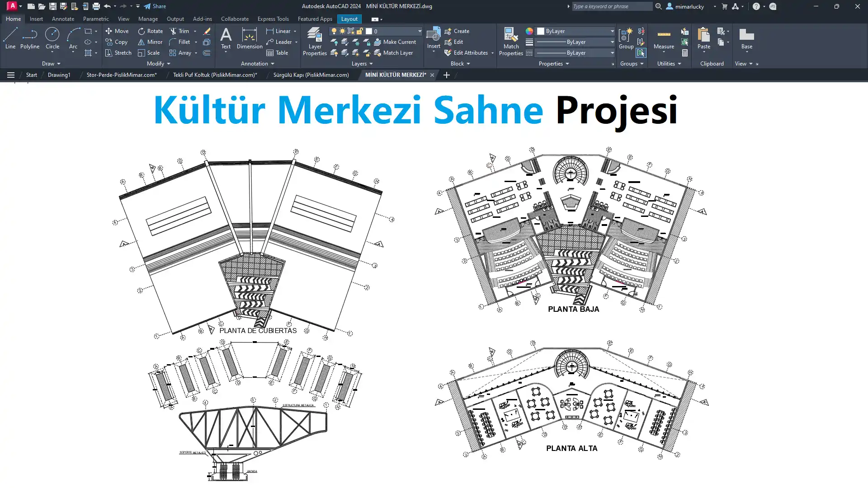Click the Dimension tool icon
This screenshot has width=868, height=488.
click(x=249, y=38)
